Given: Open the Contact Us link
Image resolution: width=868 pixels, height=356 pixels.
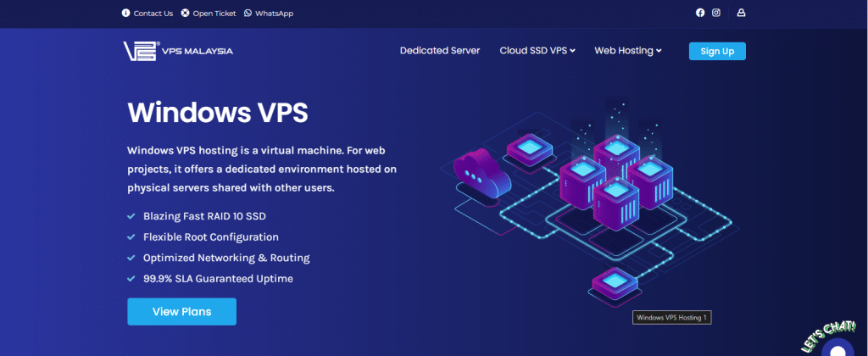Looking at the screenshot, I should (153, 14).
